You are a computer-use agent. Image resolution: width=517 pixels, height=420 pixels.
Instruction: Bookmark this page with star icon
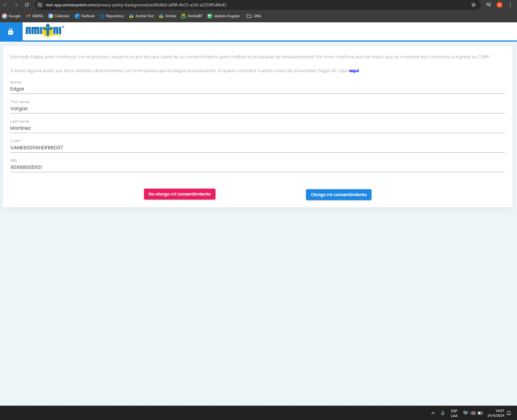(x=473, y=5)
